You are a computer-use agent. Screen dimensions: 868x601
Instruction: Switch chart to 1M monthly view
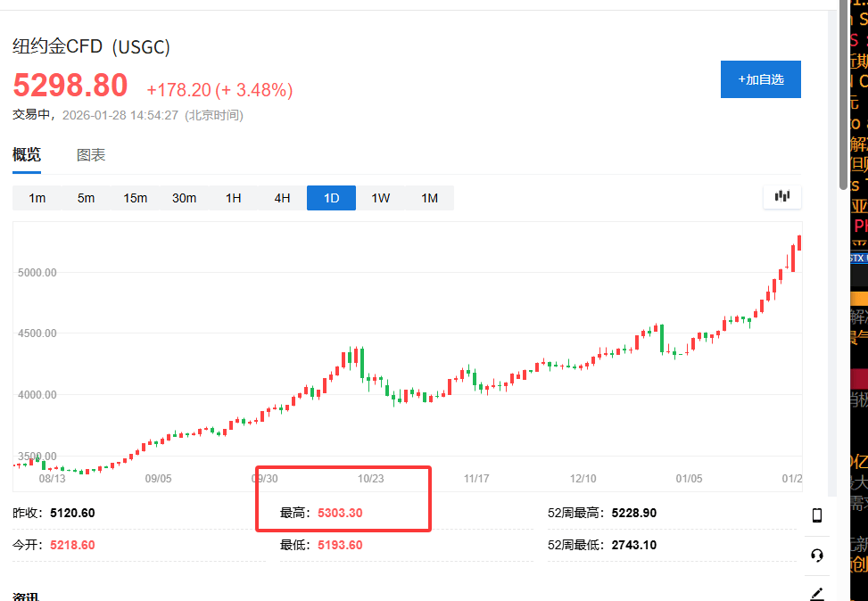(x=429, y=198)
